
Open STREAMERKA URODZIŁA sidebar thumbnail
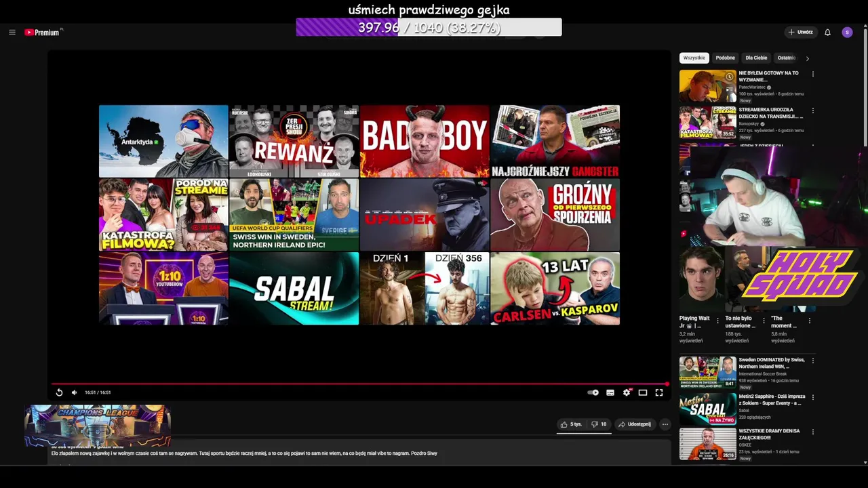[708, 122]
